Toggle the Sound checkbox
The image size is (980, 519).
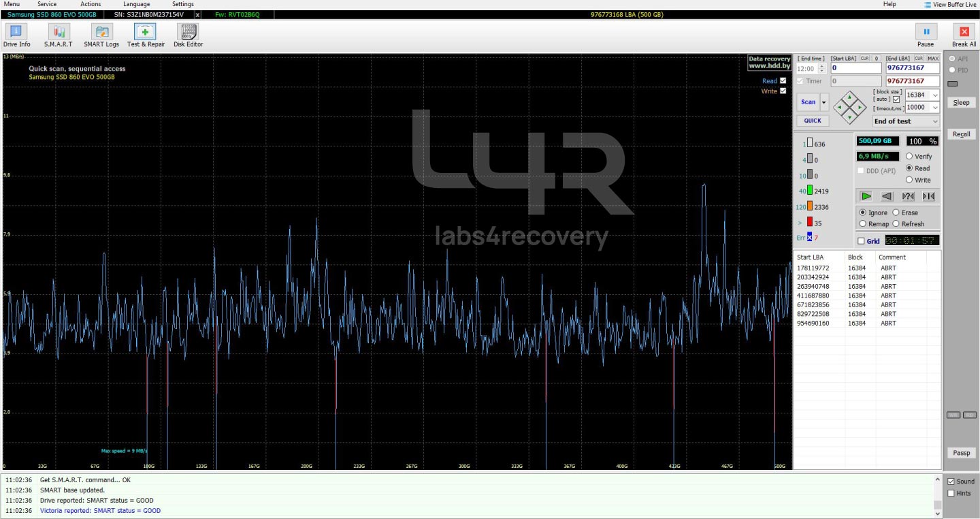click(x=951, y=482)
